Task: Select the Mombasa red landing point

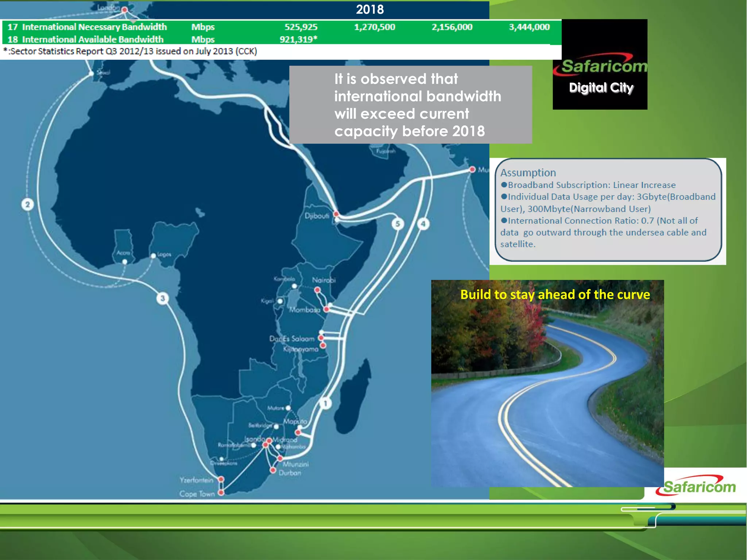Action: coord(326,309)
